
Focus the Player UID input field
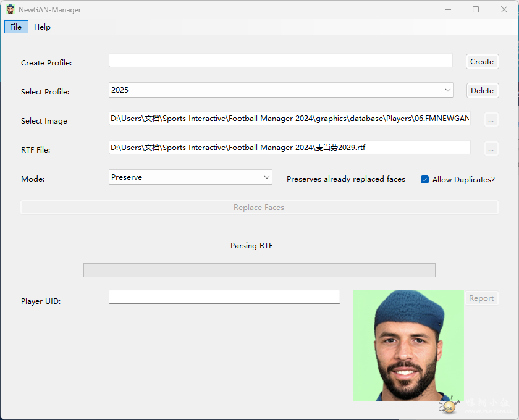224,297
